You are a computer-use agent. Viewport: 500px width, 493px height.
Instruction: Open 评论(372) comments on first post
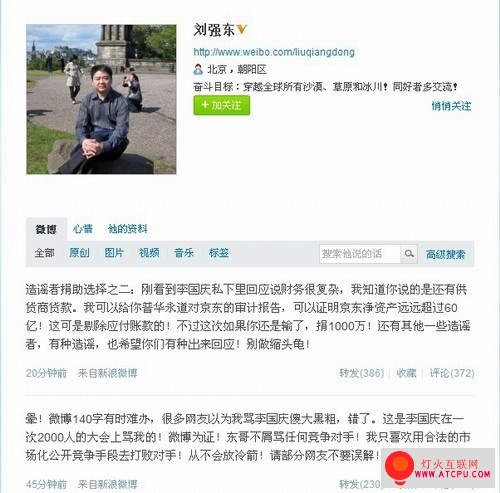452,373
